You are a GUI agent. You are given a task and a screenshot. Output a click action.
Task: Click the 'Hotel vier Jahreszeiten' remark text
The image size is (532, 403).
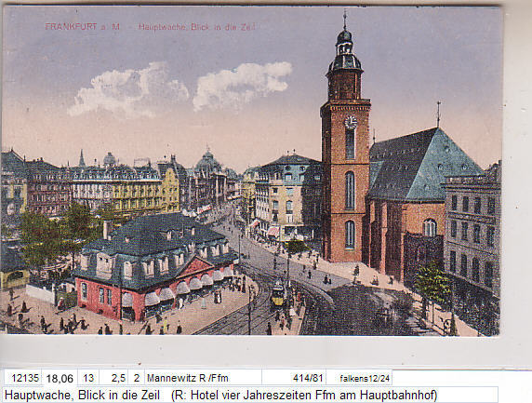249,396
